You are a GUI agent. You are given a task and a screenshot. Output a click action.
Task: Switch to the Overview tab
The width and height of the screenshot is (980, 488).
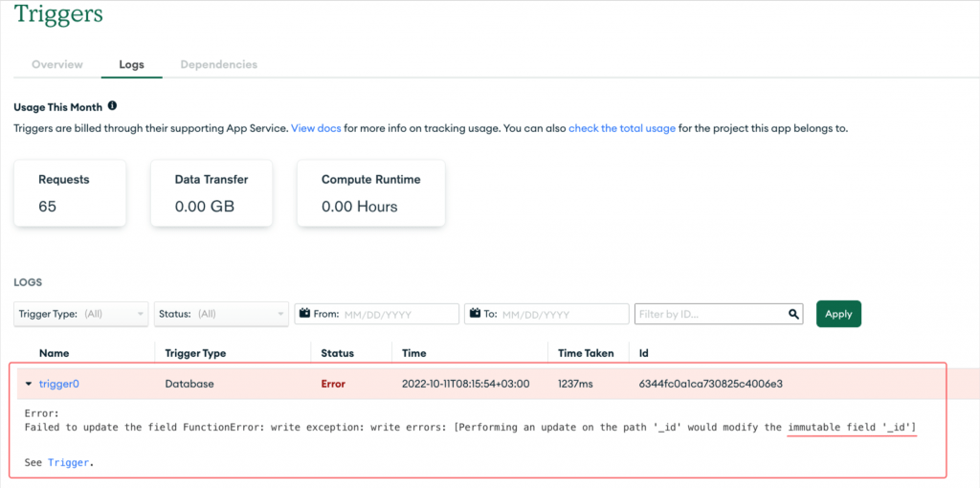click(x=56, y=64)
